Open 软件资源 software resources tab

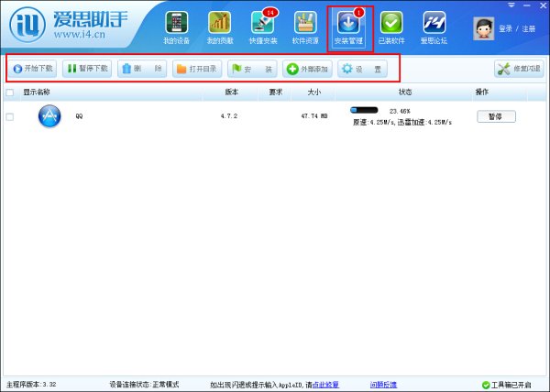(305, 28)
